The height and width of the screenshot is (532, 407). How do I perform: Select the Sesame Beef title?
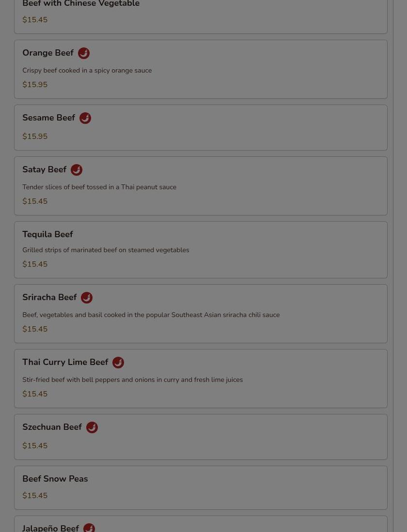(x=48, y=118)
